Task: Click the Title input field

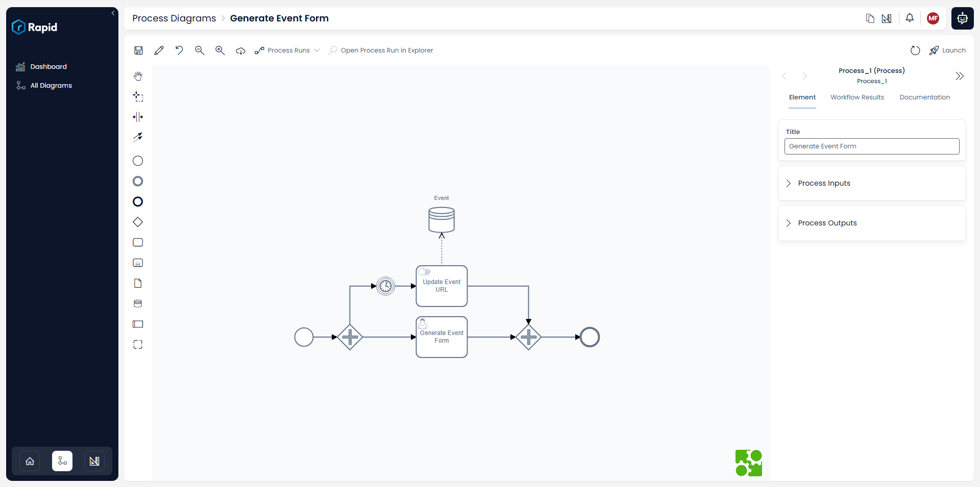Action: [x=872, y=146]
